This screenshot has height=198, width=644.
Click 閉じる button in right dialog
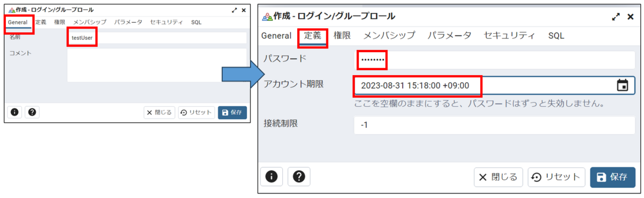click(499, 177)
